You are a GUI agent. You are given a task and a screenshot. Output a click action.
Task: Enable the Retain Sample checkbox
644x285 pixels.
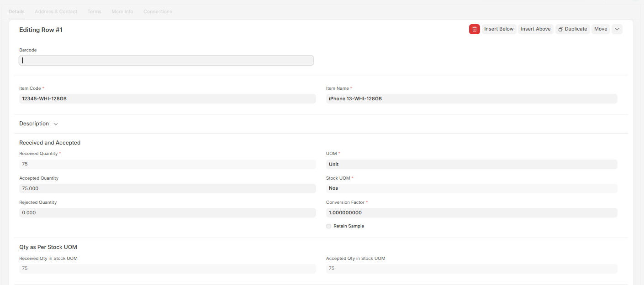click(329, 226)
